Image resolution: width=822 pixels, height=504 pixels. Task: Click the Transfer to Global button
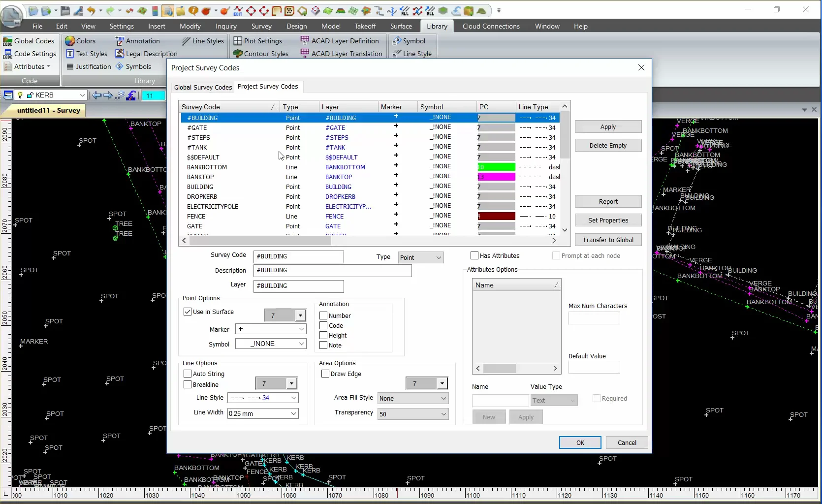pos(608,240)
